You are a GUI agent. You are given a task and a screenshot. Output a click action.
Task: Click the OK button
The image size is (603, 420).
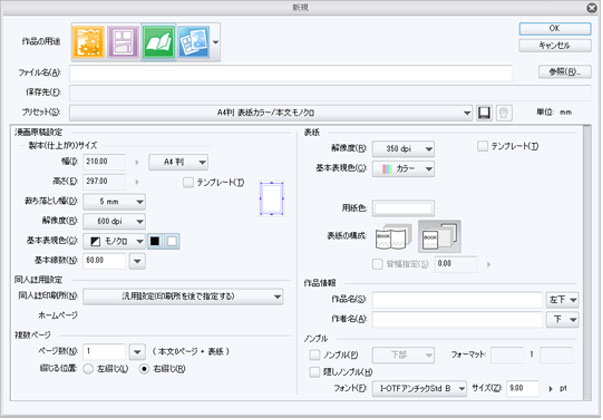coord(555,28)
